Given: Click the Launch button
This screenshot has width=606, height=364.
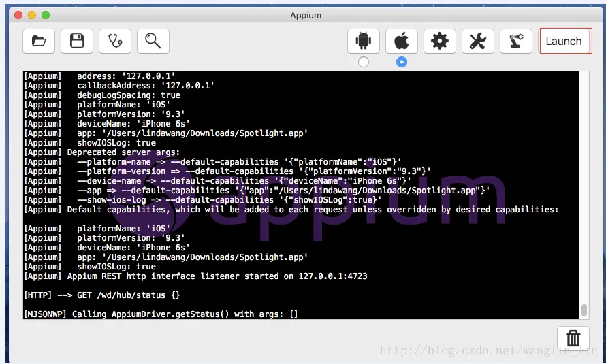Looking at the screenshot, I should [564, 41].
